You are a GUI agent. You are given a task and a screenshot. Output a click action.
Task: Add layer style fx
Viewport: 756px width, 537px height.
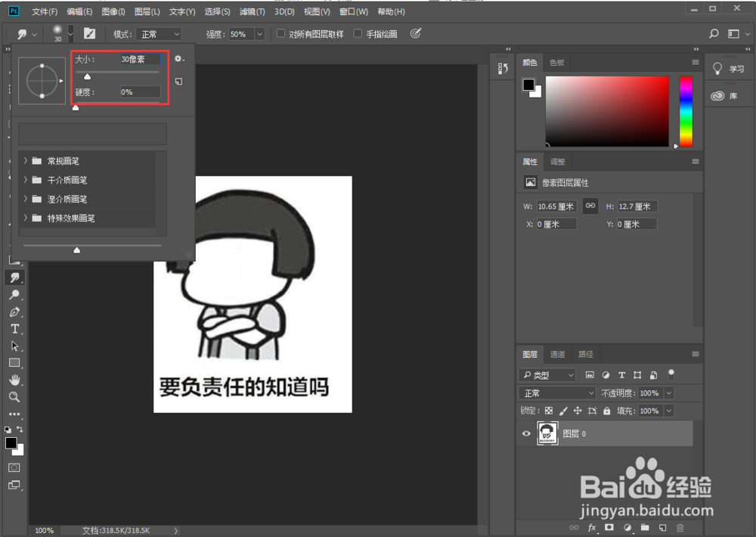(592, 527)
